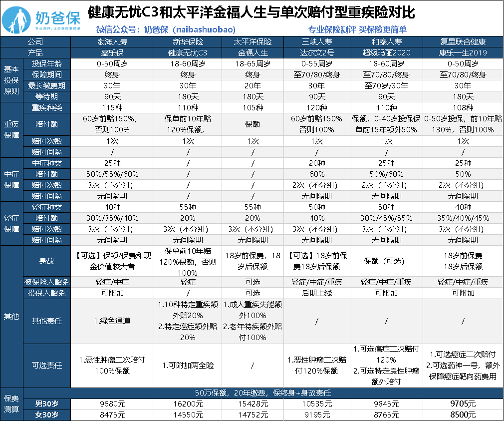Select the row label 最长缴费期

46,85
